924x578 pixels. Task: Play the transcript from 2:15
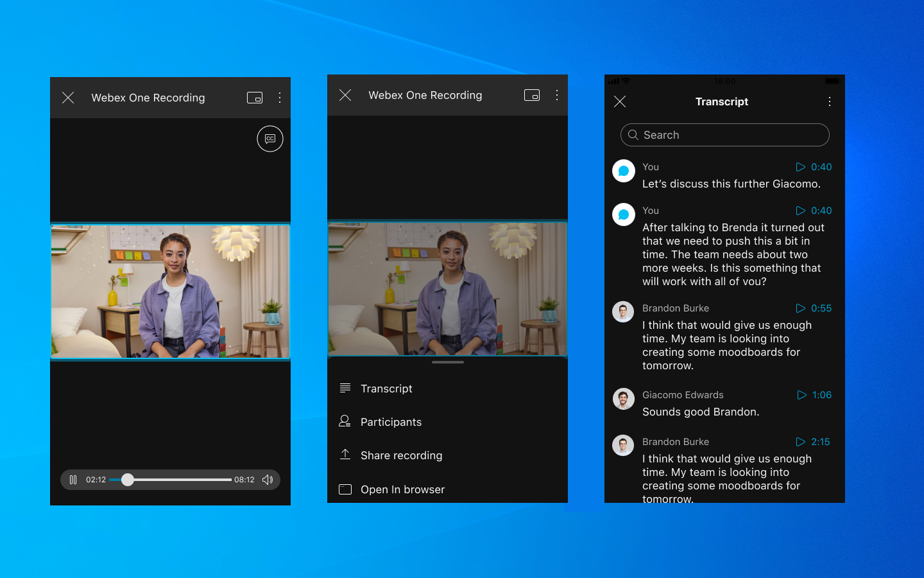pyautogui.click(x=813, y=442)
